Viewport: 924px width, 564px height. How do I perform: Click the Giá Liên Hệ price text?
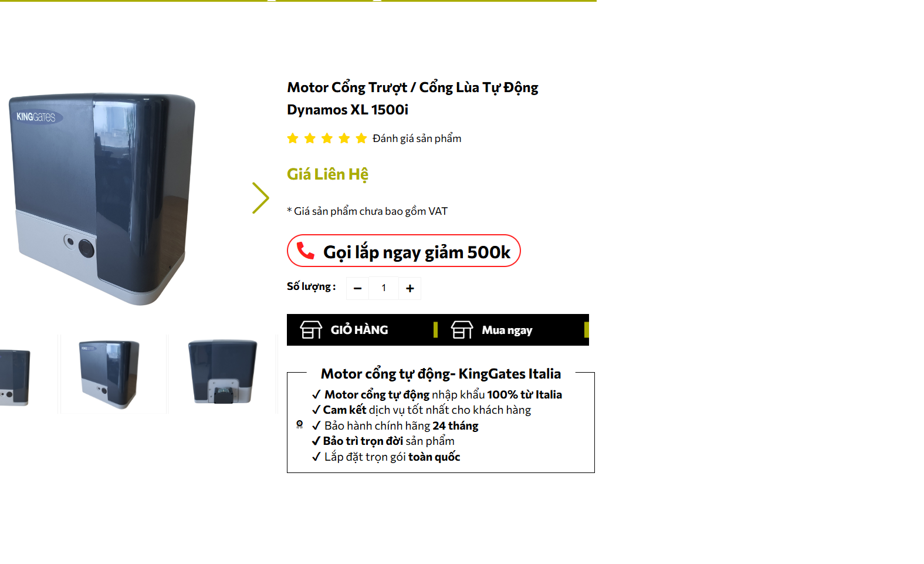(x=327, y=174)
